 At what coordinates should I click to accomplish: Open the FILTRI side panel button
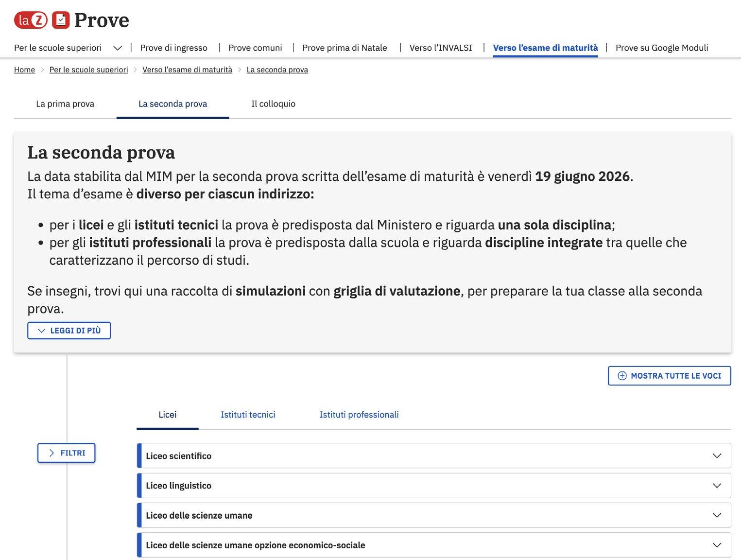coord(67,453)
